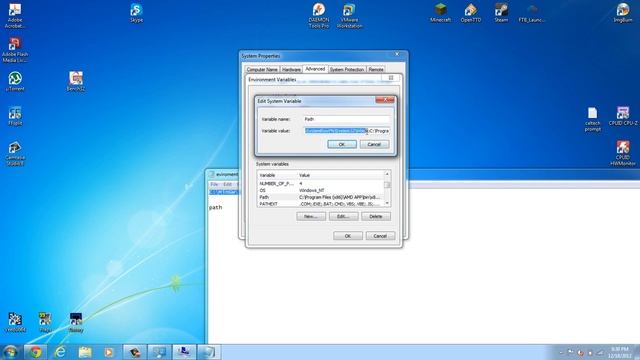Click OK in Environment Variables dialog
Screen dimensions: 640x360
[348, 236]
